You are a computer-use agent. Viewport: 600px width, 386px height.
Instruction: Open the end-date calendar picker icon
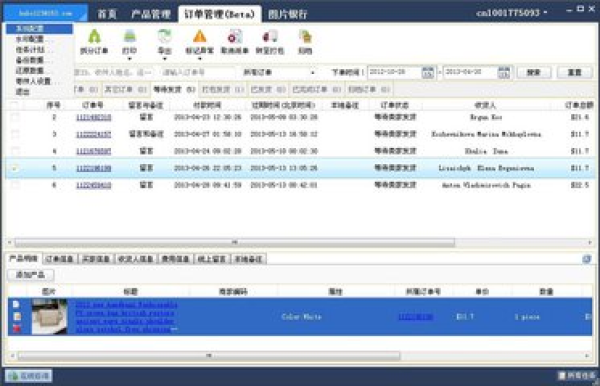[504, 72]
